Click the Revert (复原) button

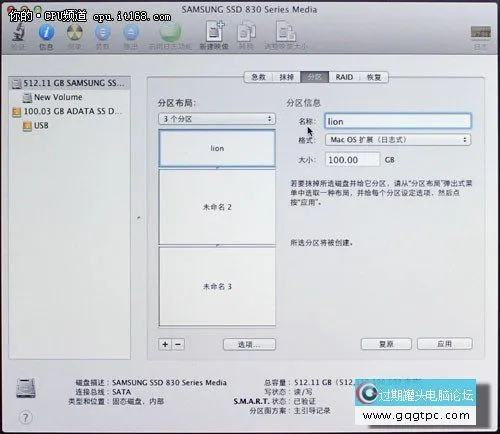[x=386, y=344]
